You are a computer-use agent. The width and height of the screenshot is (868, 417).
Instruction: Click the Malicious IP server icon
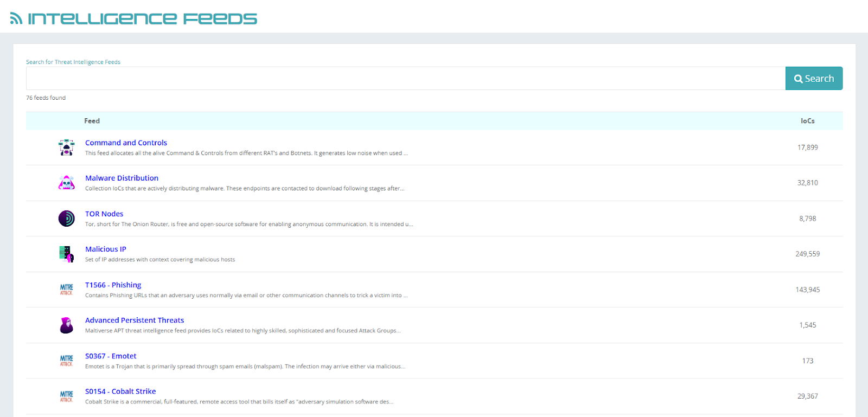pyautogui.click(x=66, y=254)
